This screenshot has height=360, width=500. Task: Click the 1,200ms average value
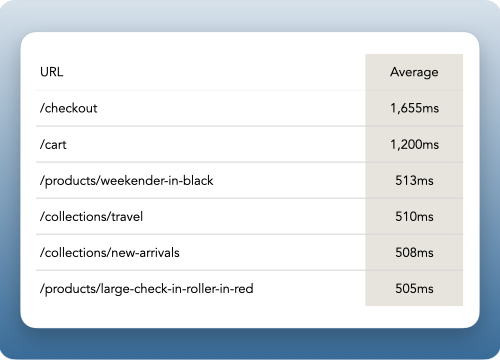[414, 144]
